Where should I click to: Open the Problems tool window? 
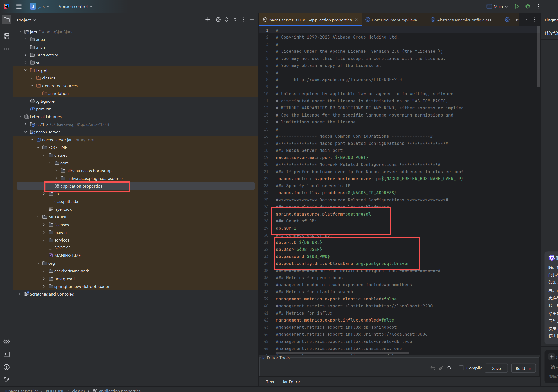pyautogui.click(x=7, y=367)
